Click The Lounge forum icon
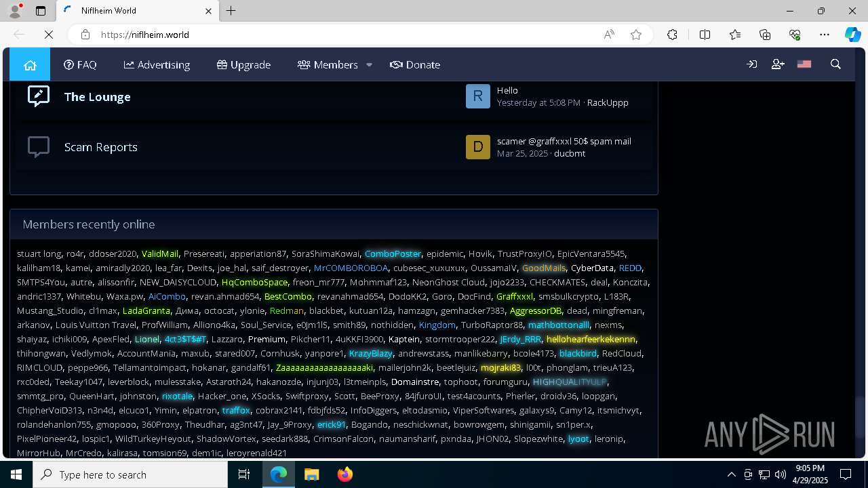The height and width of the screenshot is (488, 868). pyautogui.click(x=39, y=96)
